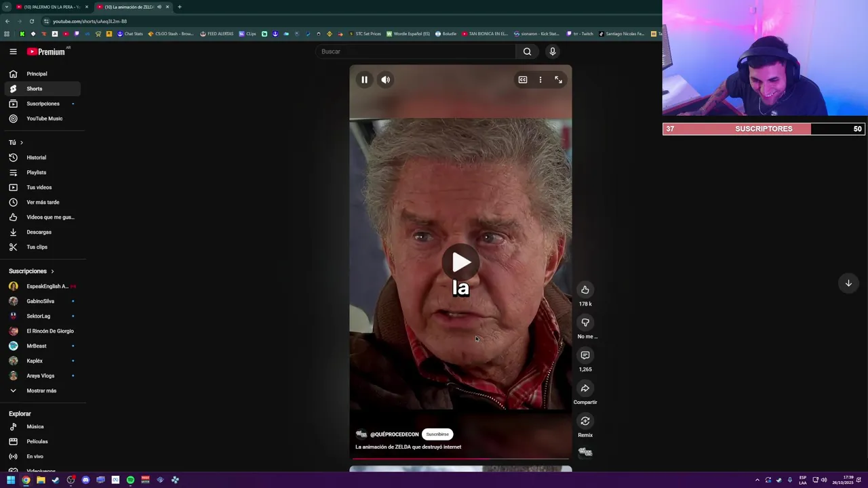
Task: Dislike the Short with thumbs down
Action: point(585,323)
